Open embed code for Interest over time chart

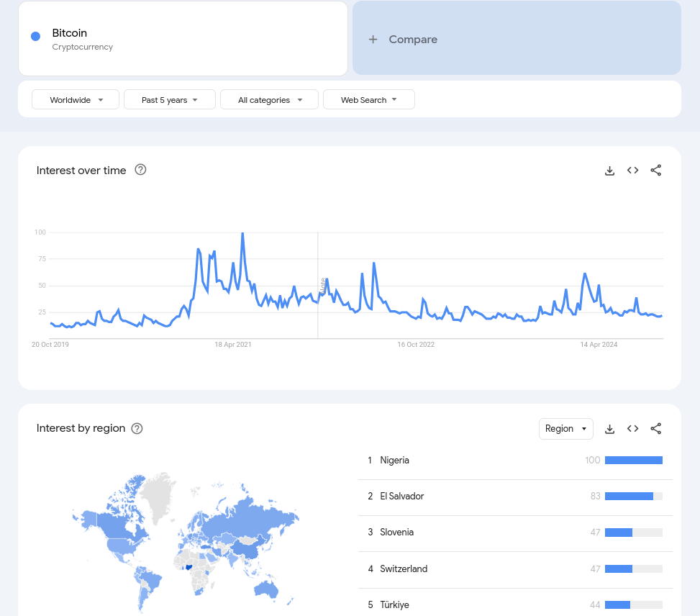point(632,171)
